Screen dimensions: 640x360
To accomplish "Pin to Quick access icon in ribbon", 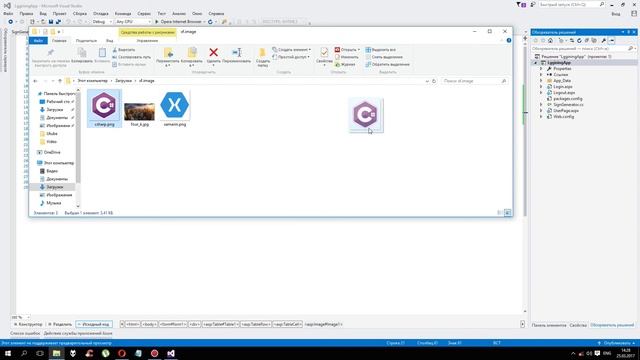I will point(51,53).
